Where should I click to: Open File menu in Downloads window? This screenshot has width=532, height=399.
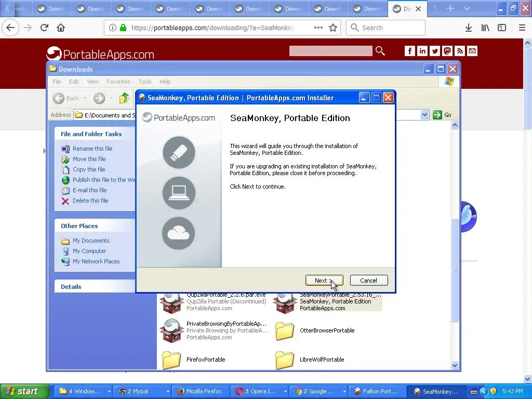[x=57, y=82]
